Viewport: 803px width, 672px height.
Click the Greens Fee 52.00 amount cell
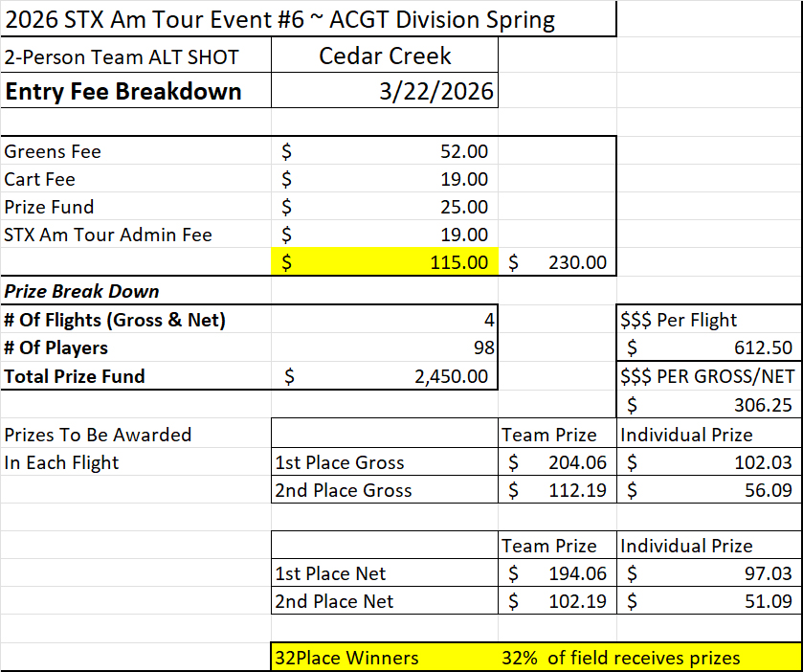pyautogui.click(x=385, y=151)
